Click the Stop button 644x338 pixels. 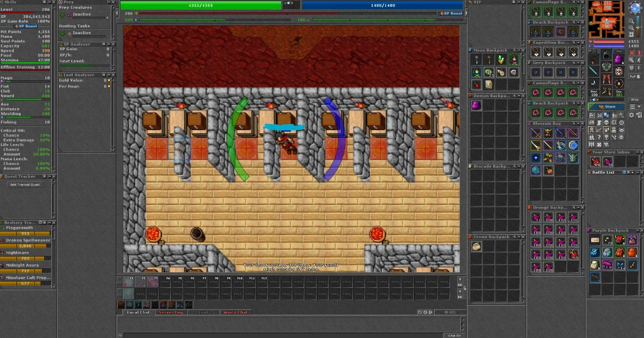click(x=635, y=99)
